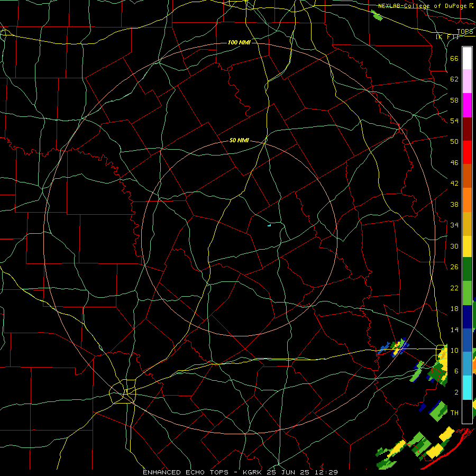The width and height of the screenshot is (476, 476).
Task: Click the legend value '2'
Action: [456, 392]
